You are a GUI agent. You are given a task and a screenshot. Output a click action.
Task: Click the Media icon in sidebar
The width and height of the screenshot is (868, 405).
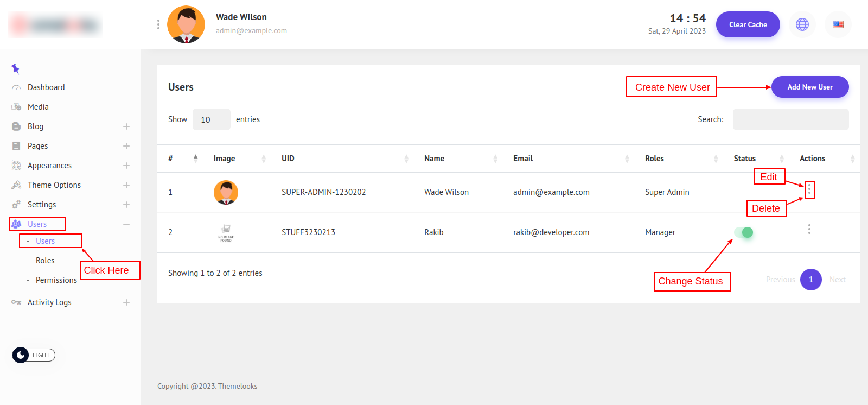click(16, 107)
